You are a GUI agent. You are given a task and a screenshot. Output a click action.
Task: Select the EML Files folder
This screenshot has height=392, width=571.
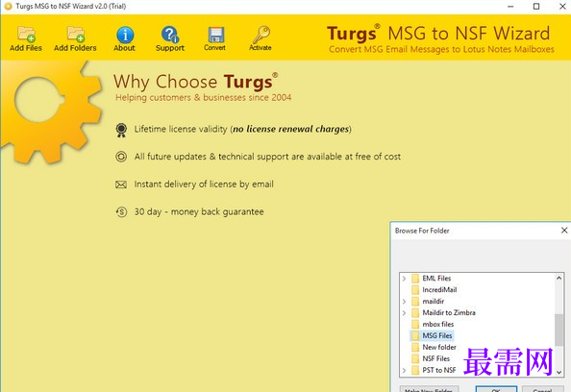pyautogui.click(x=436, y=279)
